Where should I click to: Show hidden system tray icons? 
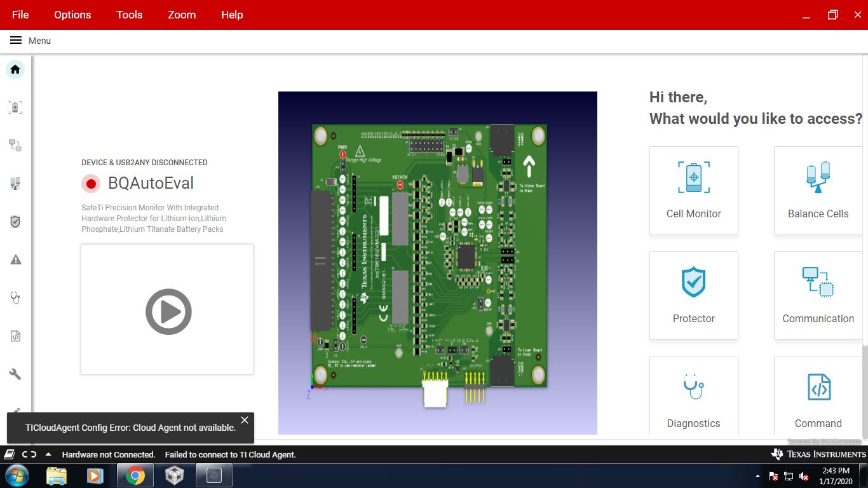[757, 476]
